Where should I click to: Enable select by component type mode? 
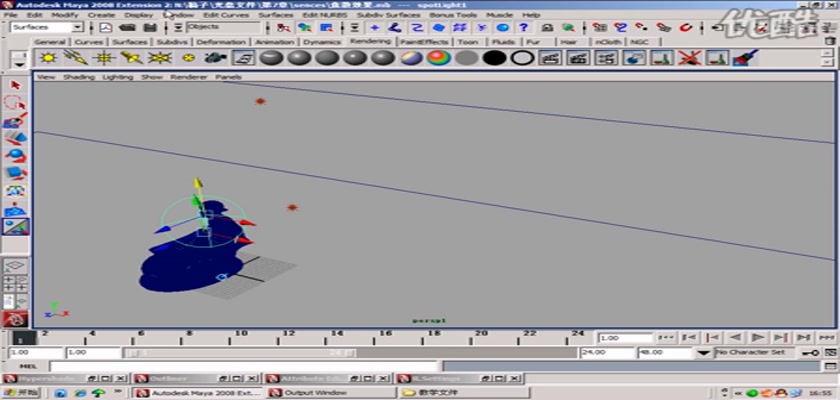[x=326, y=27]
